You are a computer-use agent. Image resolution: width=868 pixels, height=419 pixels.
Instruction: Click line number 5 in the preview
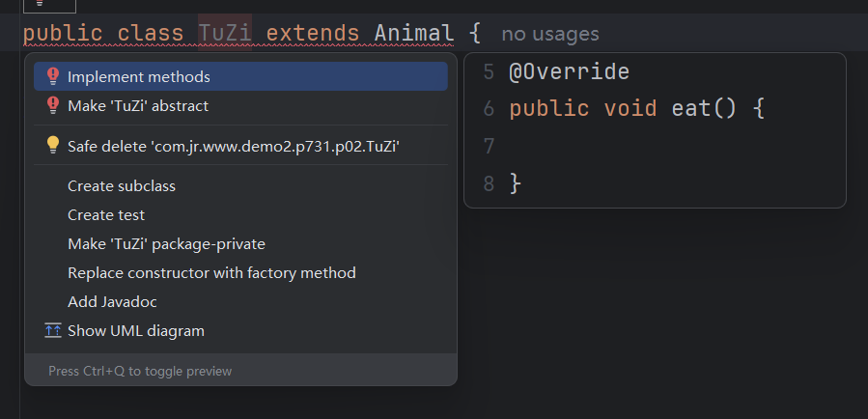click(x=489, y=72)
